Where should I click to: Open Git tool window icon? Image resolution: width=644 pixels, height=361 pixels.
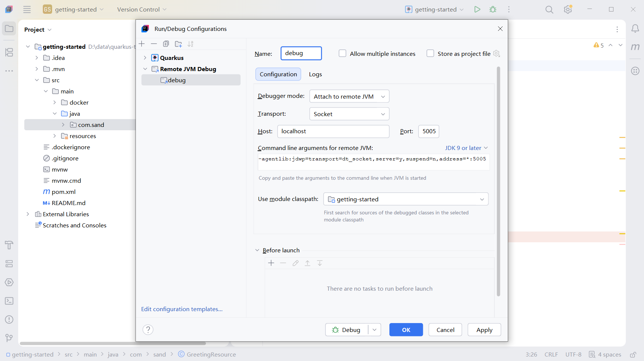[9, 338]
